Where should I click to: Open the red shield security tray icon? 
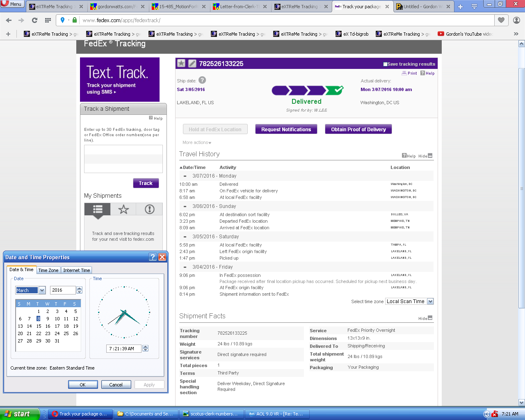[495, 414]
